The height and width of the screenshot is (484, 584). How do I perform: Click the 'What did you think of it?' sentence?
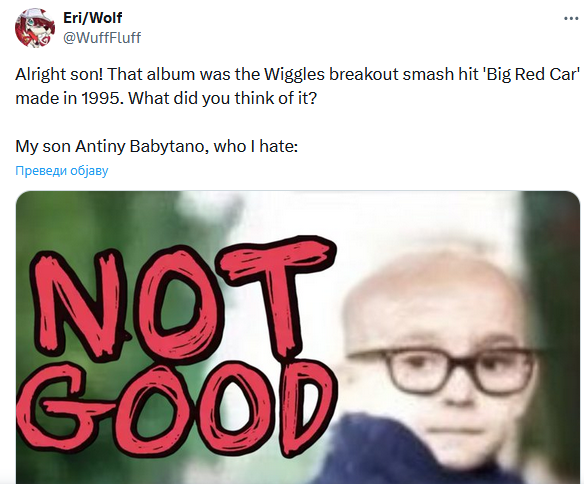pos(222,98)
